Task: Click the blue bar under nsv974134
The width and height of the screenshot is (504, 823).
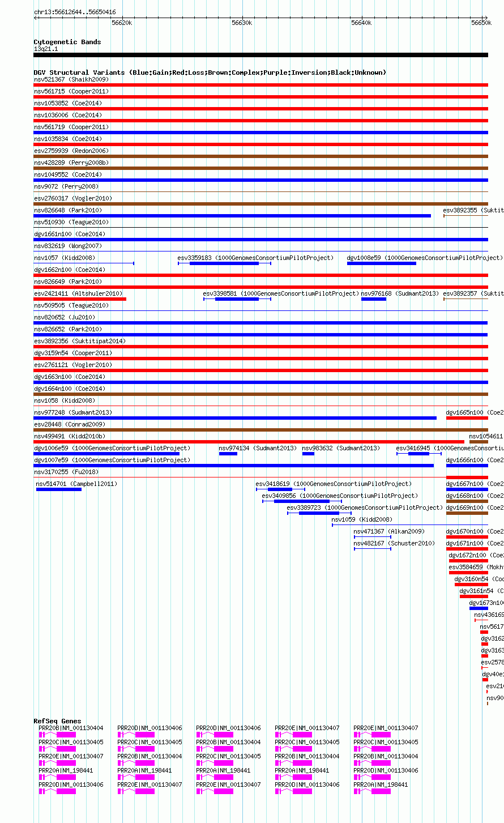Action: click(228, 454)
